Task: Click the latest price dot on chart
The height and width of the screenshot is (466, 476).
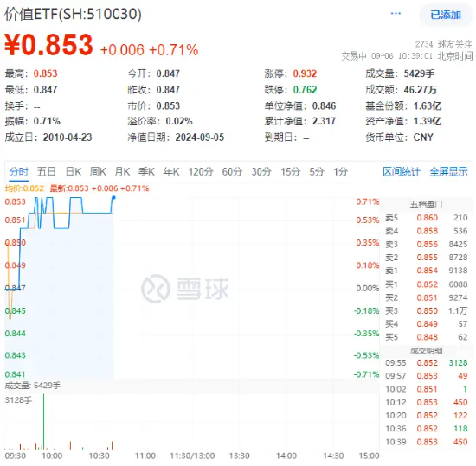Action: tap(113, 198)
